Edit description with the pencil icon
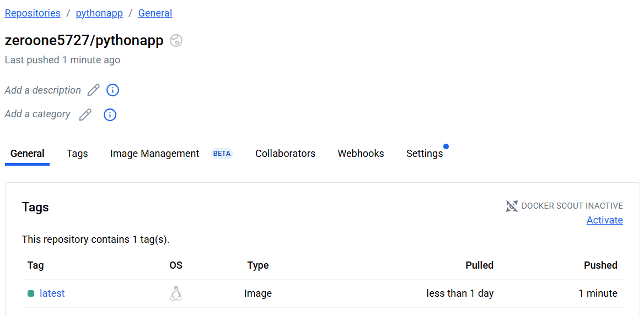This screenshot has width=644, height=316. coord(94,90)
